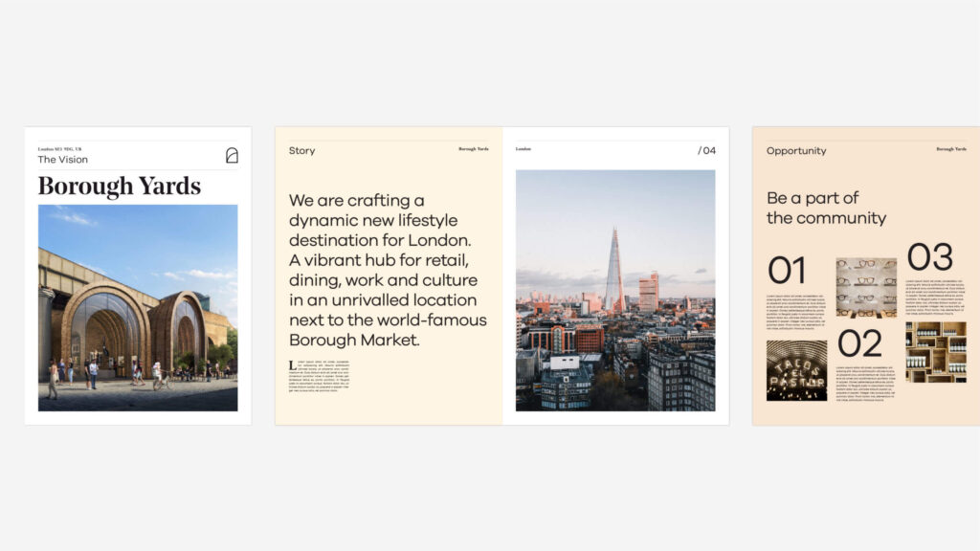This screenshot has height=551, width=980.
Task: Click the Borough Yards header on the Opportunity page
Action: pos(950,149)
